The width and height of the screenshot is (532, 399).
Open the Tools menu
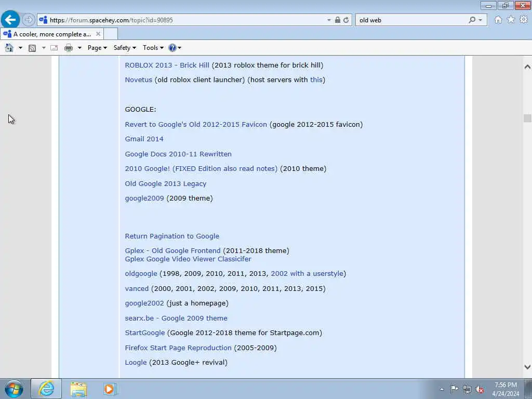(153, 48)
